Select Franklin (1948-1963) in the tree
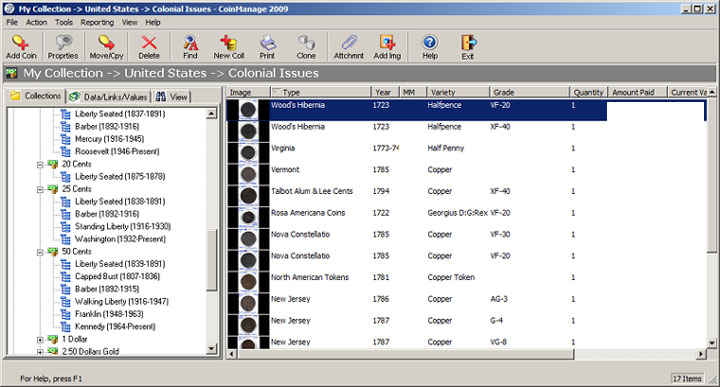This screenshot has height=387, width=720. (109, 314)
